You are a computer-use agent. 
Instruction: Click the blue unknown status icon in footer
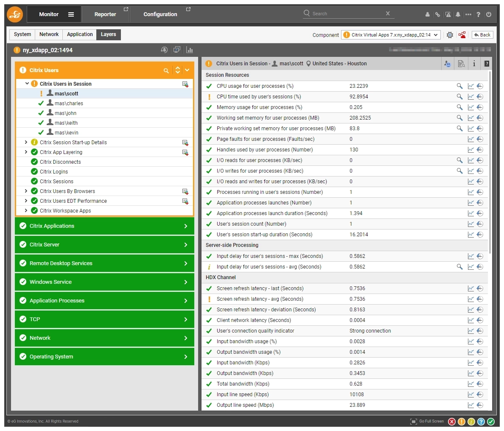(x=481, y=422)
